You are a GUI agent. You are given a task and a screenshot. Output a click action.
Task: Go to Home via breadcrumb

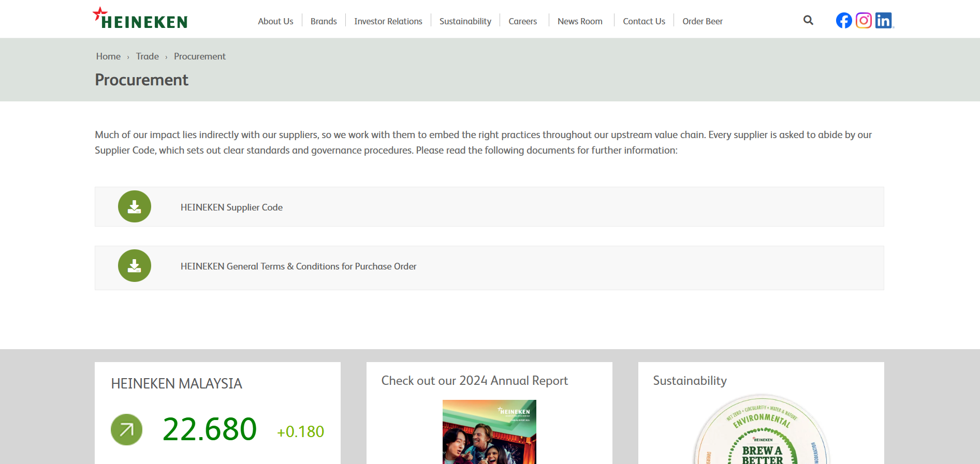click(x=108, y=56)
